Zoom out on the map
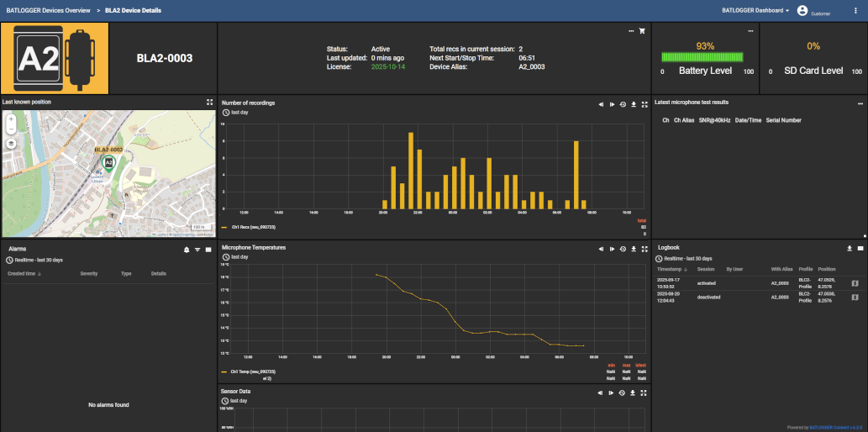 (x=11, y=130)
